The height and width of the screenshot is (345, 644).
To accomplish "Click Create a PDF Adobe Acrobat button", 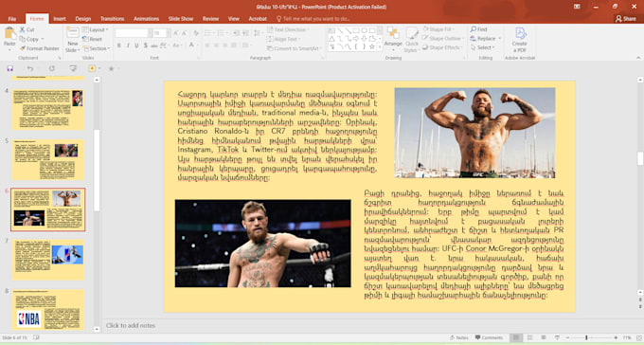I will coord(520,40).
